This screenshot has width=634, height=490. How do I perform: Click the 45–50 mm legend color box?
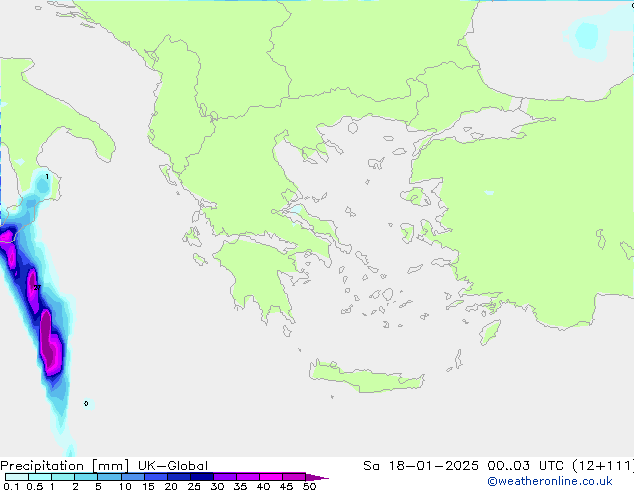(x=294, y=477)
